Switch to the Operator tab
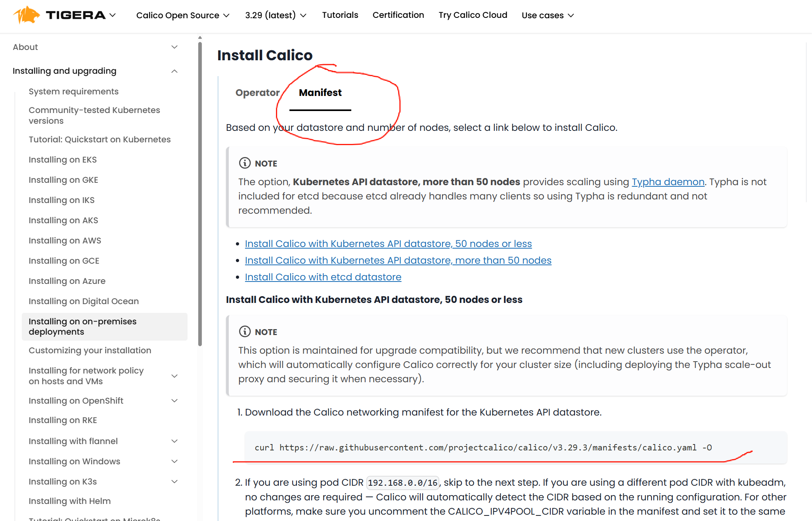Viewport: 812px width, 521px height. (x=257, y=93)
